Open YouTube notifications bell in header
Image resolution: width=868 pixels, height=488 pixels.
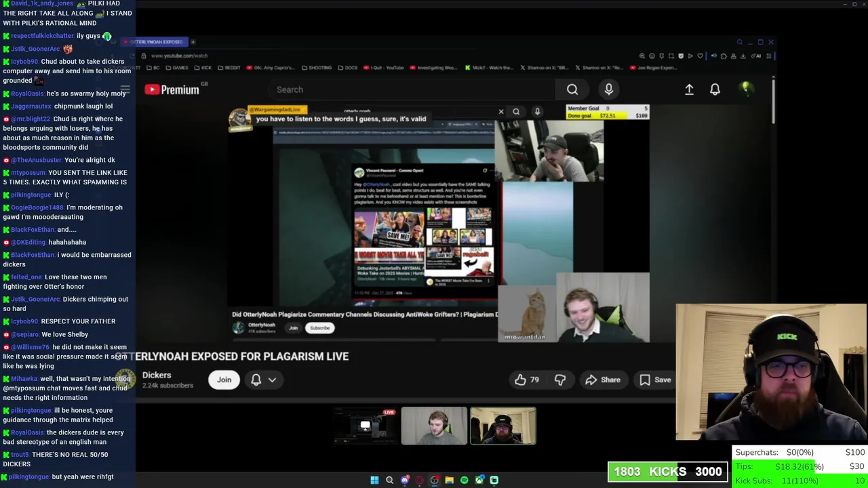coord(715,89)
